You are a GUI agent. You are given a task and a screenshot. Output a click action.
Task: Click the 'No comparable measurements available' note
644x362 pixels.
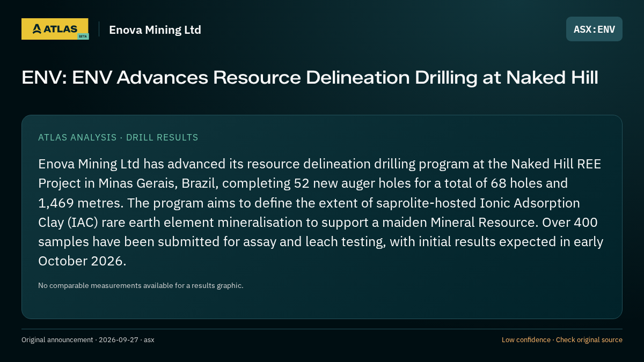(x=141, y=285)
